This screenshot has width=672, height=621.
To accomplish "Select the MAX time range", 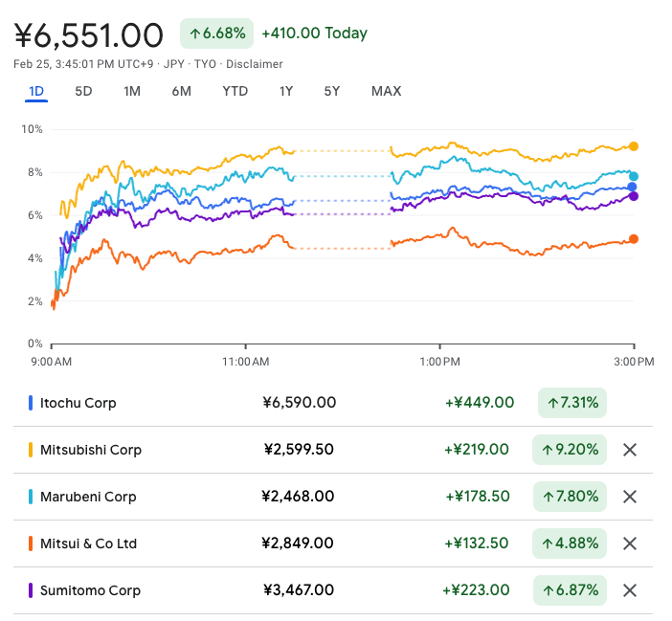I will (386, 91).
